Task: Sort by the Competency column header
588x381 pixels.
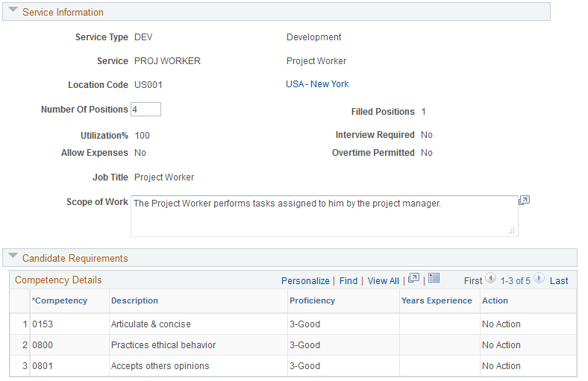Action: (x=60, y=300)
